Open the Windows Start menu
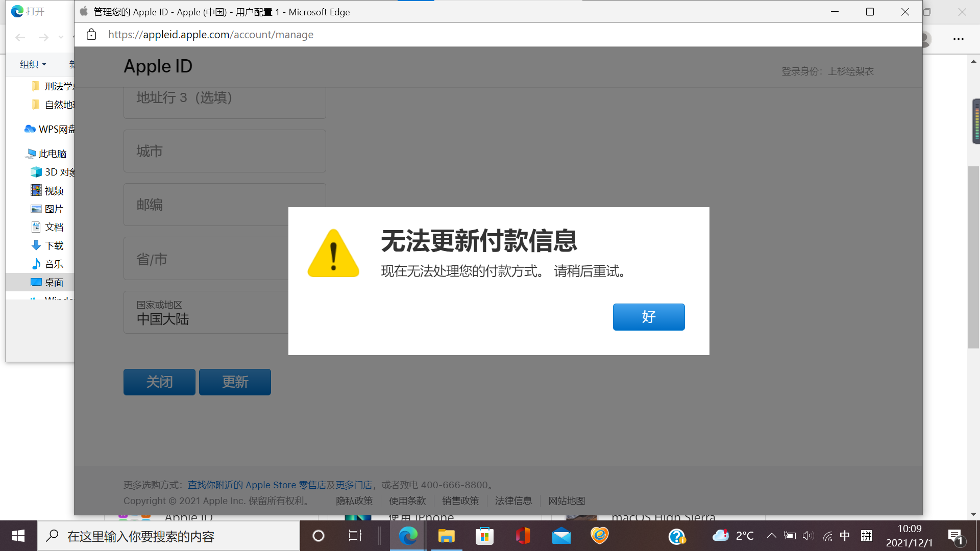Image resolution: width=980 pixels, height=551 pixels. click(18, 536)
